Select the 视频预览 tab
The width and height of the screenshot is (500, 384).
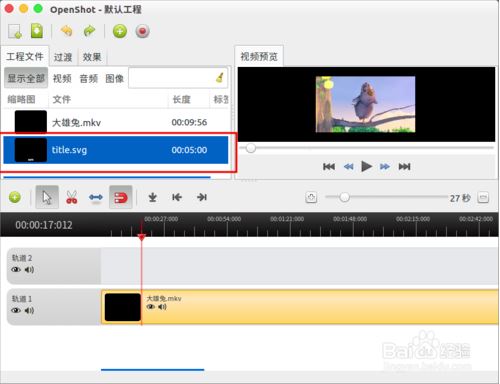259,56
